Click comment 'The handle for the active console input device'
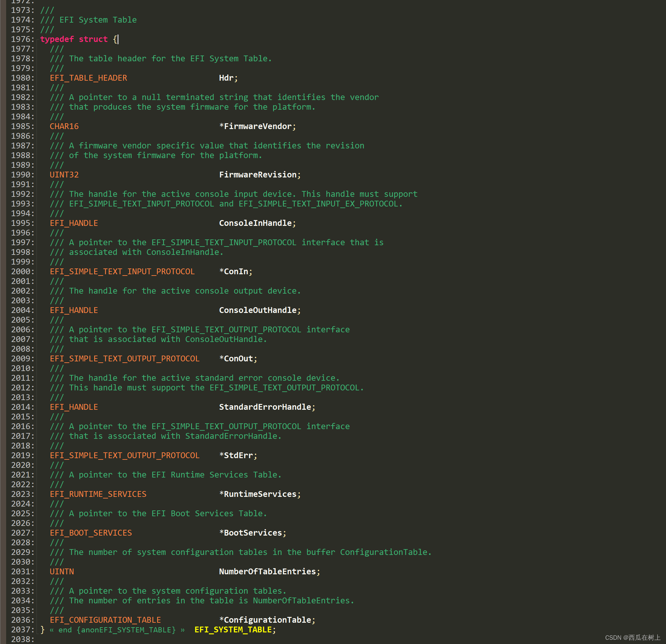Image resolution: width=666 pixels, height=644 pixels. 180,194
